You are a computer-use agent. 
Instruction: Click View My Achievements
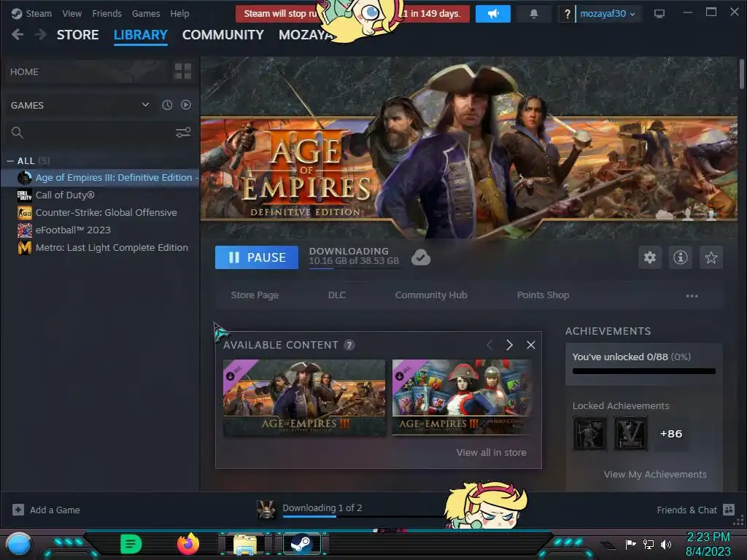(x=655, y=474)
